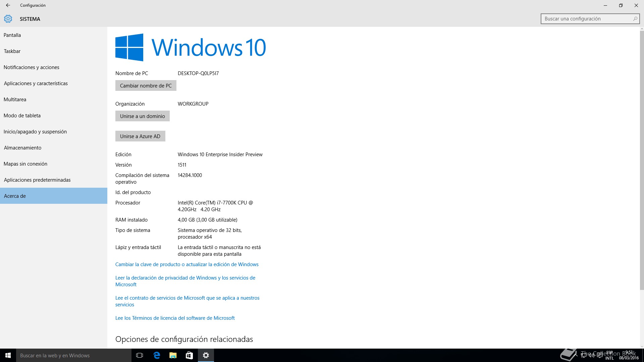Click scrollbar down arrow

(x=642, y=347)
